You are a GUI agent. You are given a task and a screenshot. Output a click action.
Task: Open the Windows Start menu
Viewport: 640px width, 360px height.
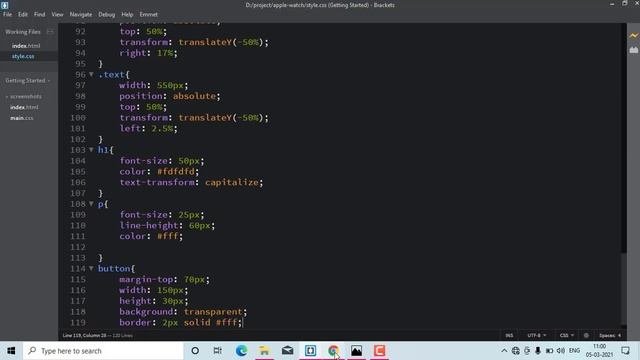click(x=11, y=351)
